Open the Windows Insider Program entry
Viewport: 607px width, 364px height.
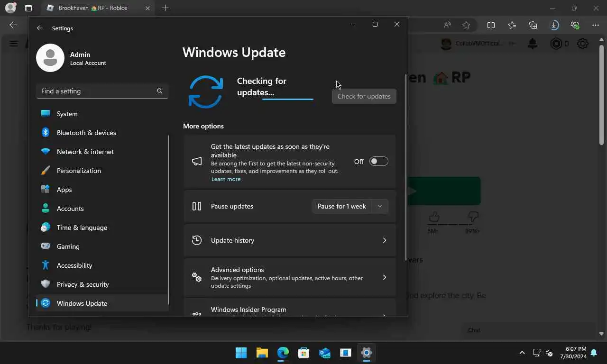point(290,308)
